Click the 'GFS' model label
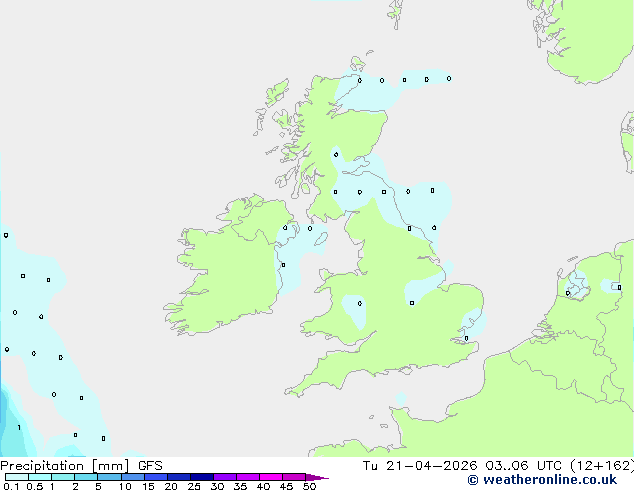Viewport: 634px width, 490px height. [150, 466]
